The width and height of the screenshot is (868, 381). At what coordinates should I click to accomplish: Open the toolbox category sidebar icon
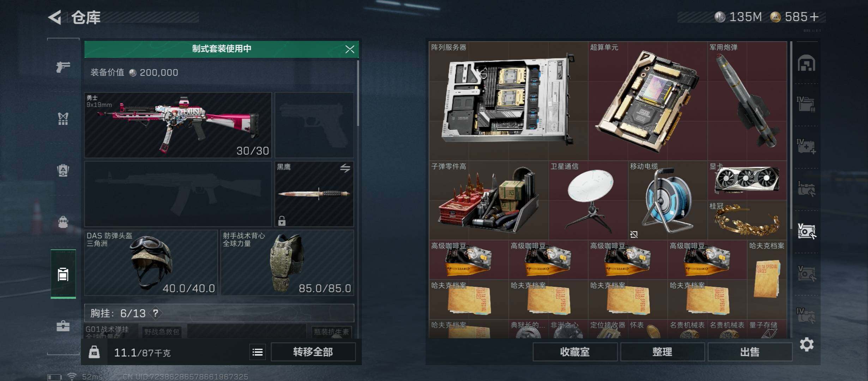coord(63,325)
